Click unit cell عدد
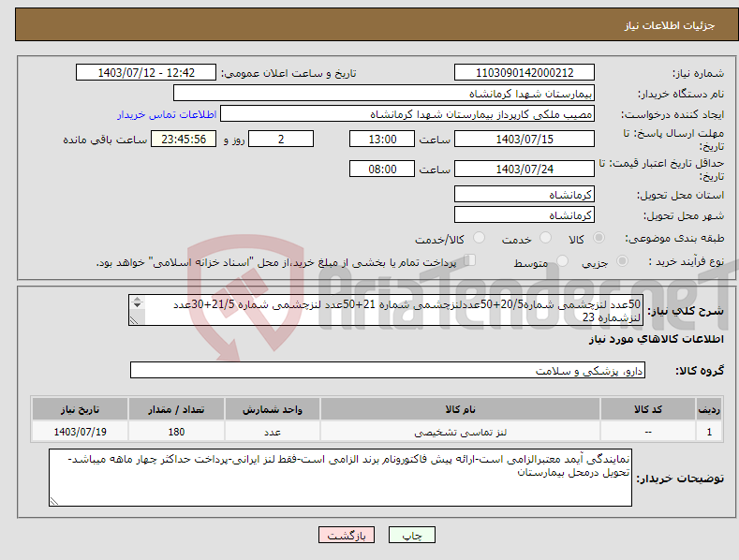739x560 pixels. (x=273, y=432)
